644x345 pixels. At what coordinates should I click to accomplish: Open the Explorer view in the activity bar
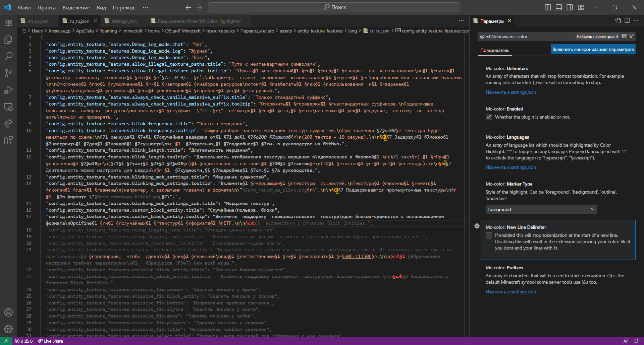coord(8,40)
